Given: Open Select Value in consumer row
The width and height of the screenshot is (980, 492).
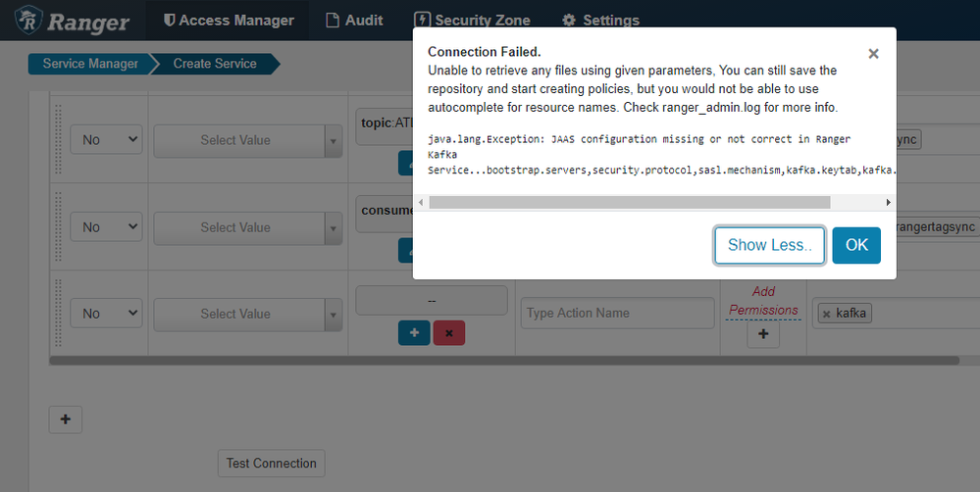Looking at the screenshot, I should coord(248,228).
